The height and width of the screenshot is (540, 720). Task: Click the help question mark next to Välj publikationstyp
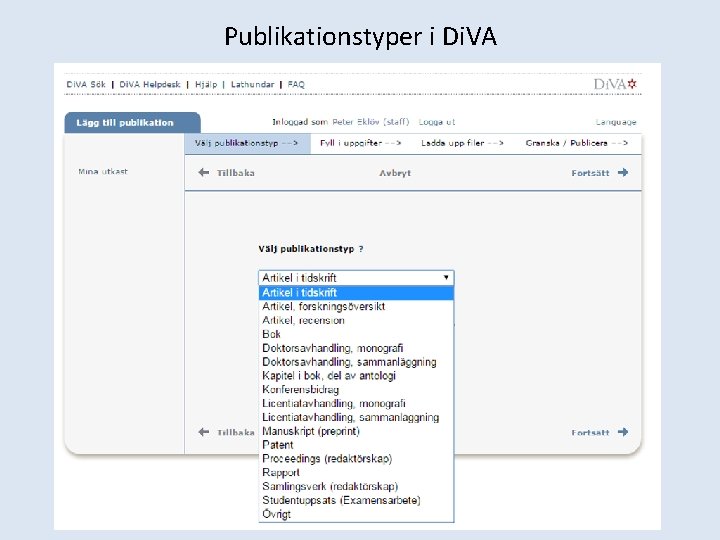coord(361,249)
